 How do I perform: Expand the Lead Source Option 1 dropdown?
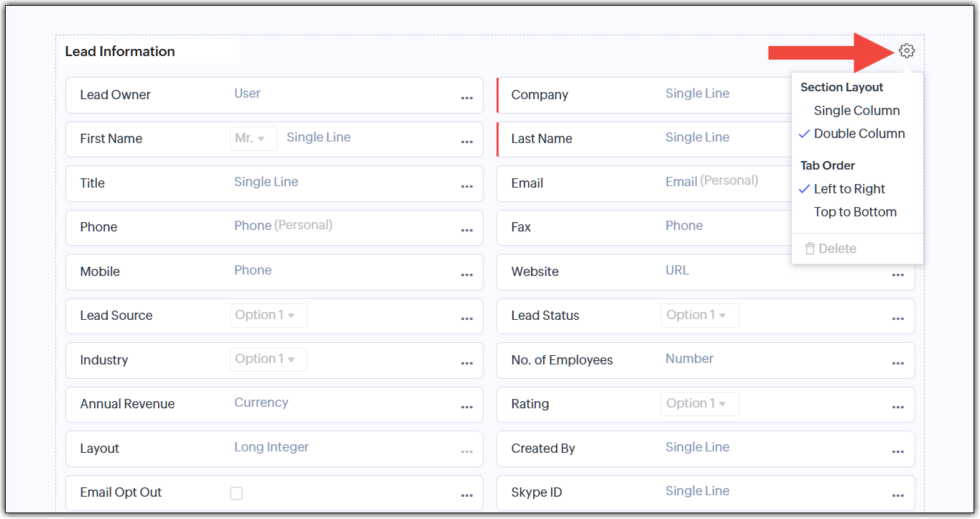click(x=268, y=316)
